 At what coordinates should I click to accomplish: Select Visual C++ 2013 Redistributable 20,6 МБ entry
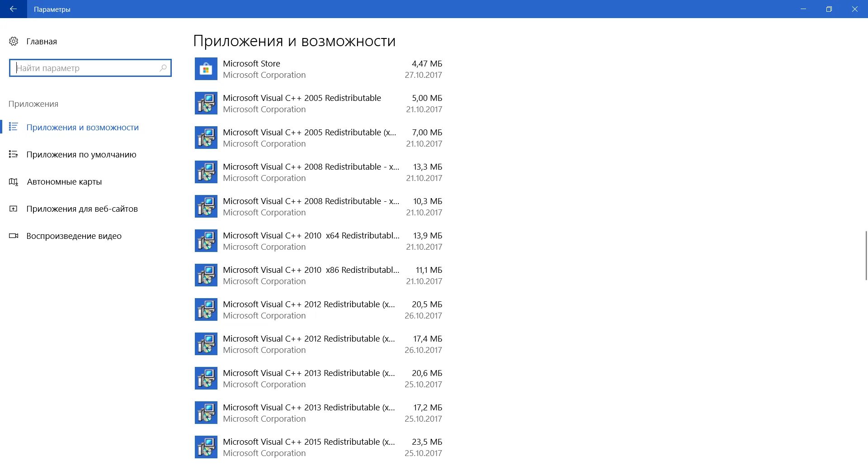[x=318, y=378]
